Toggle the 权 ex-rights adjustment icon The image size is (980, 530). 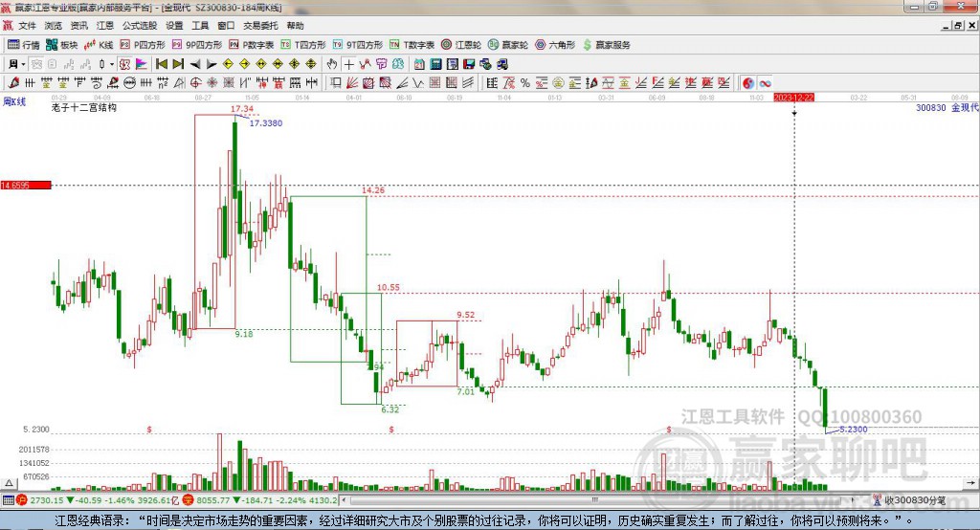(x=124, y=64)
